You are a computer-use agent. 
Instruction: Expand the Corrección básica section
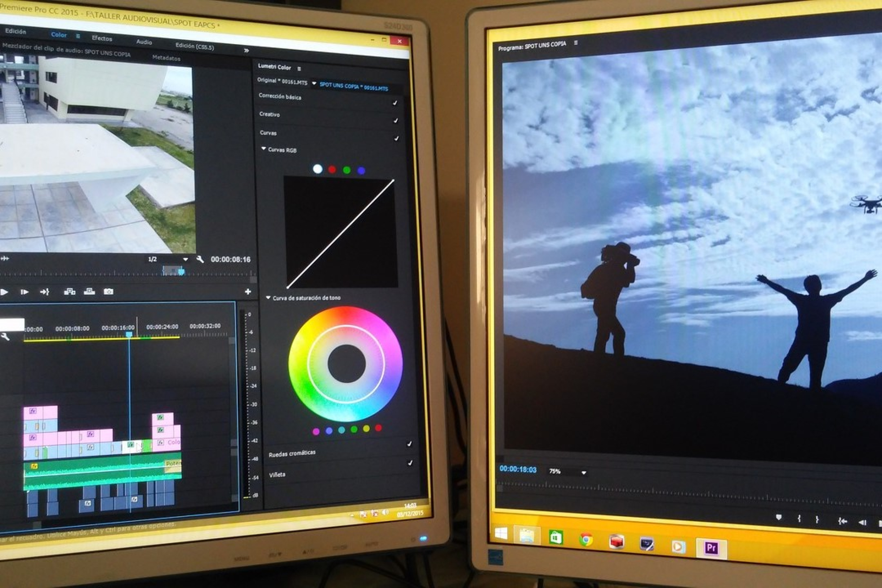pyautogui.click(x=280, y=97)
